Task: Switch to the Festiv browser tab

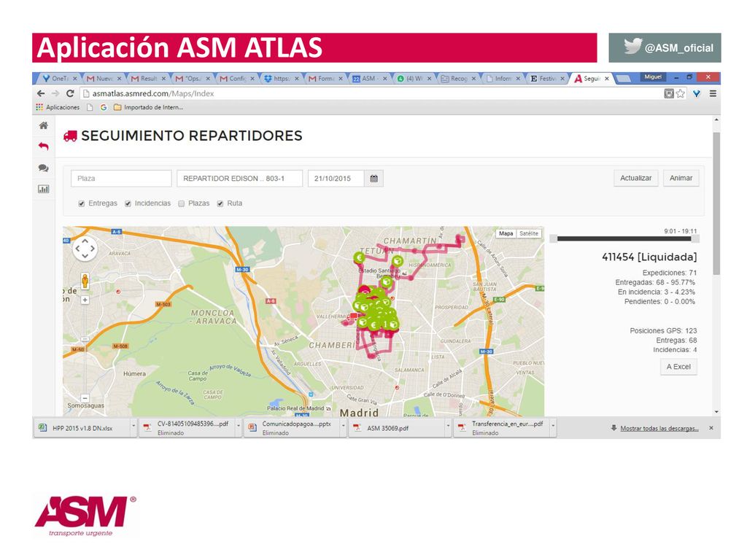Action: [x=546, y=79]
